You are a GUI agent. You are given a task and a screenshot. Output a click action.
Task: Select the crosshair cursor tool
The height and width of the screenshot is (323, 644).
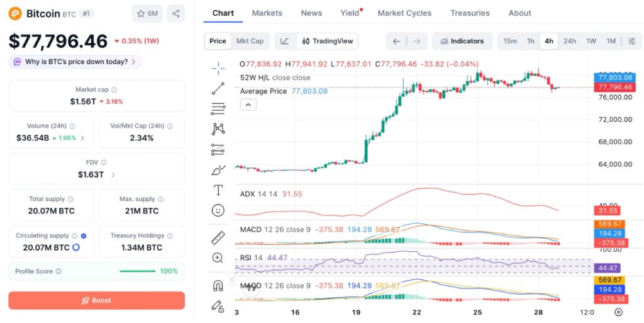218,68
